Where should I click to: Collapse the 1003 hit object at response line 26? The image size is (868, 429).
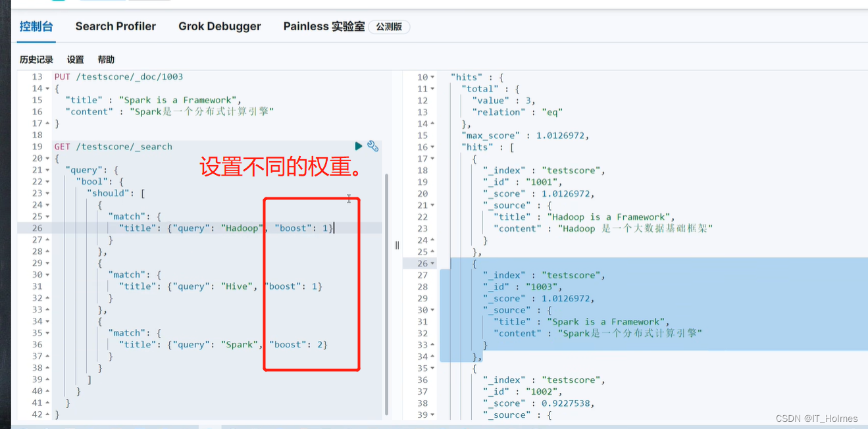point(432,263)
